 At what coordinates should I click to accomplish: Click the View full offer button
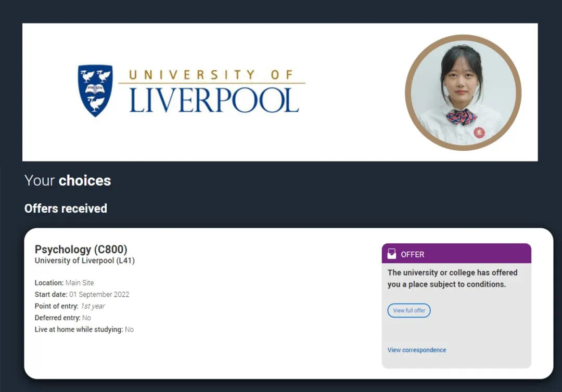tap(409, 310)
